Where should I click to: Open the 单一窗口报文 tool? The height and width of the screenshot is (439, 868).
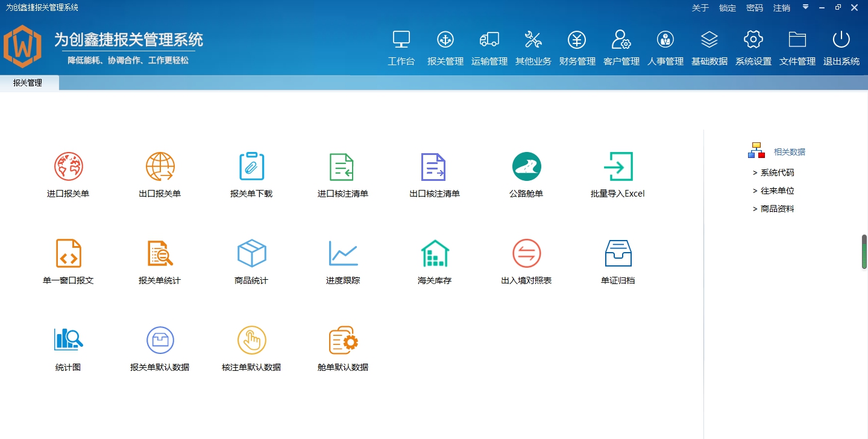68,261
